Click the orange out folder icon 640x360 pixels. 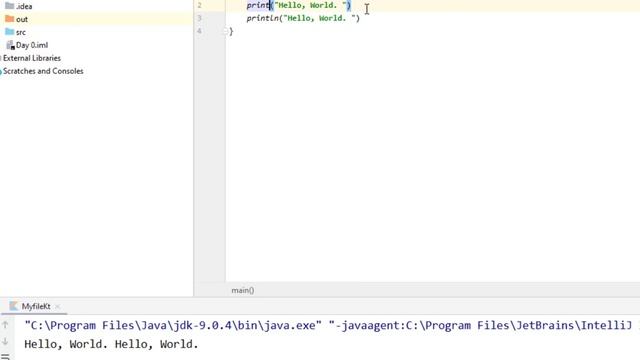[9, 19]
